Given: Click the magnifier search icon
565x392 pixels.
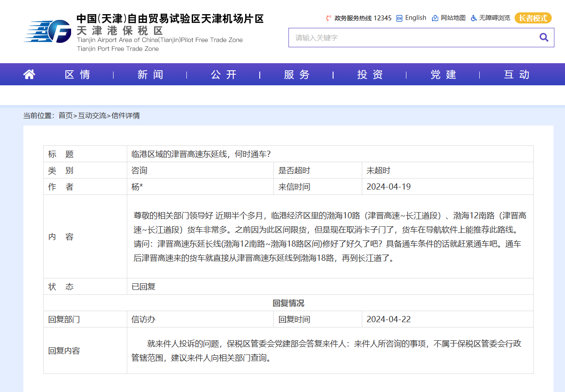Looking at the screenshot, I should 544,38.
